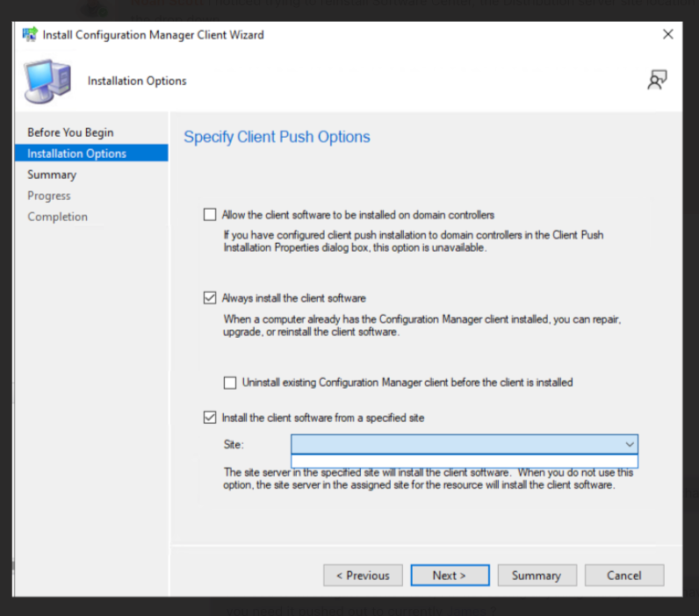Image resolution: width=699 pixels, height=616 pixels.
Task: Click 'Install Configuration Manager Client Wizard' title
Action: point(154,35)
